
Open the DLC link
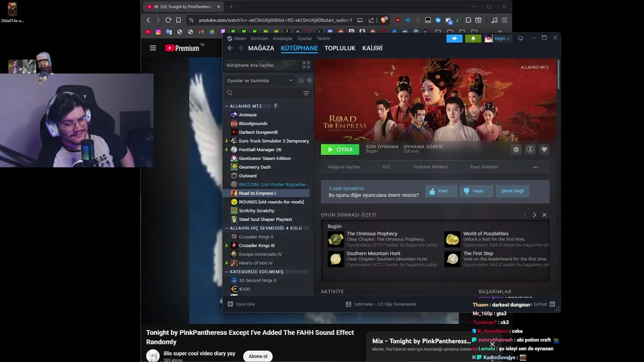386,167
